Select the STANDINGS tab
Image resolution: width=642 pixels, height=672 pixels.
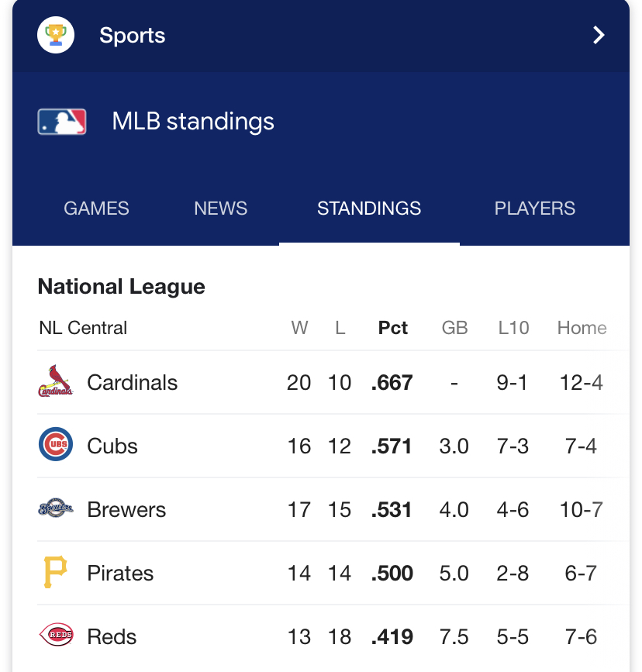click(x=369, y=208)
